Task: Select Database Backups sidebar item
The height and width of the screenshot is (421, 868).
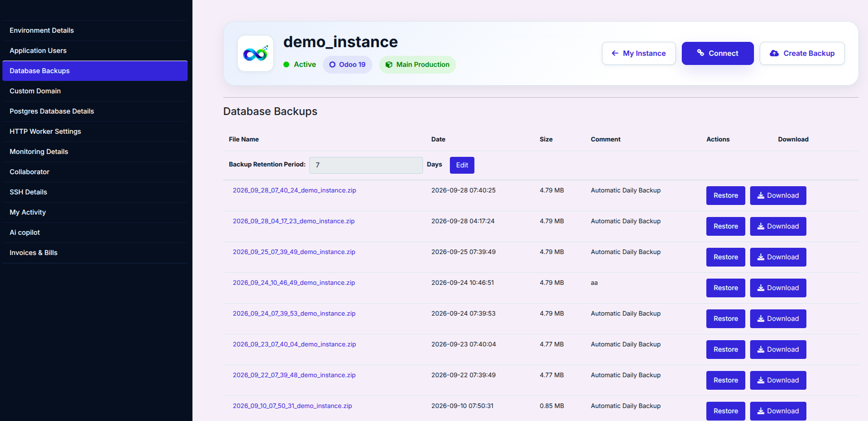Action: [x=95, y=71]
